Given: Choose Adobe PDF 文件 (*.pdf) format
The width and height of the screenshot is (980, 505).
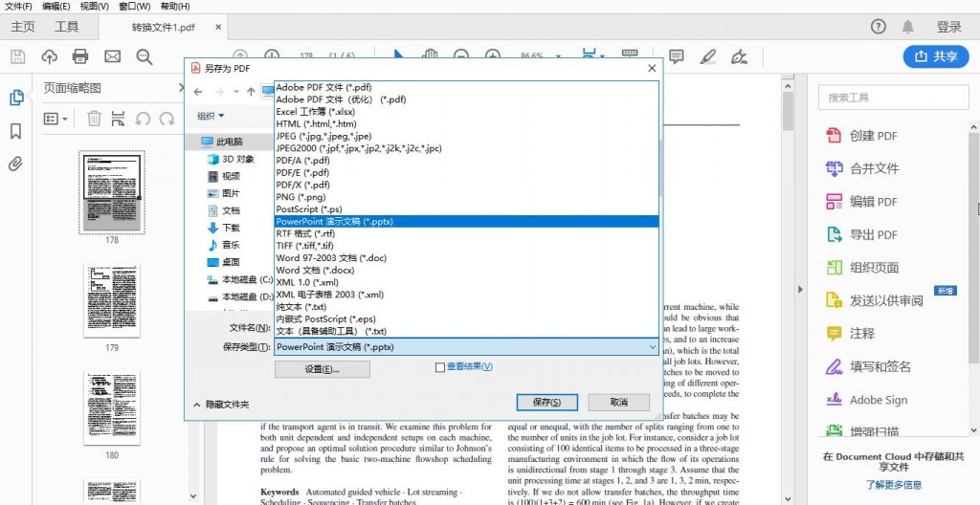Looking at the screenshot, I should tap(466, 87).
